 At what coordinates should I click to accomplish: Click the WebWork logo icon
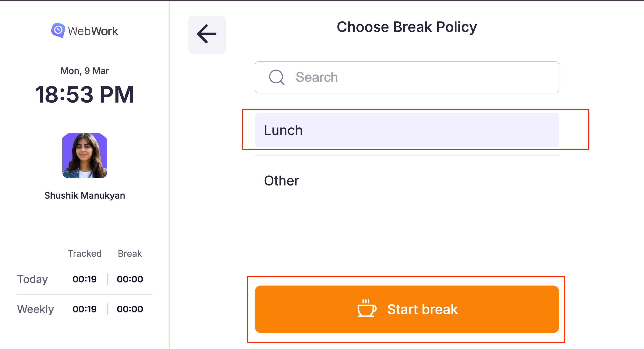click(58, 30)
